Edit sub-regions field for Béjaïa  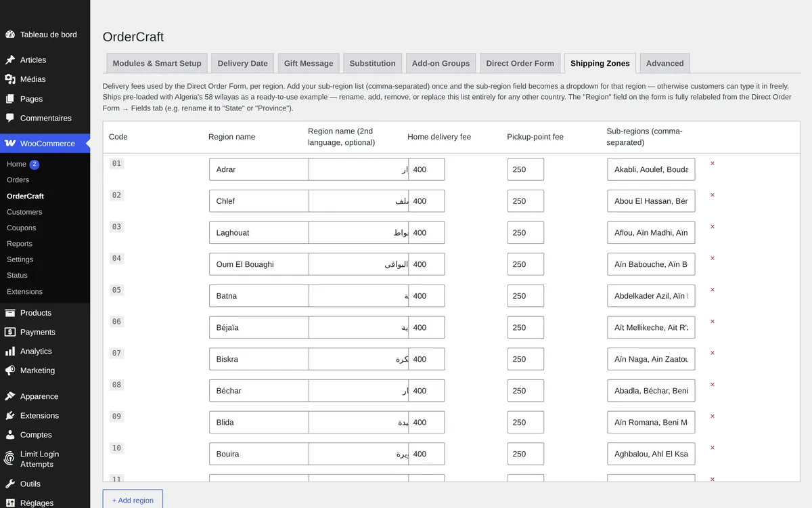point(651,327)
